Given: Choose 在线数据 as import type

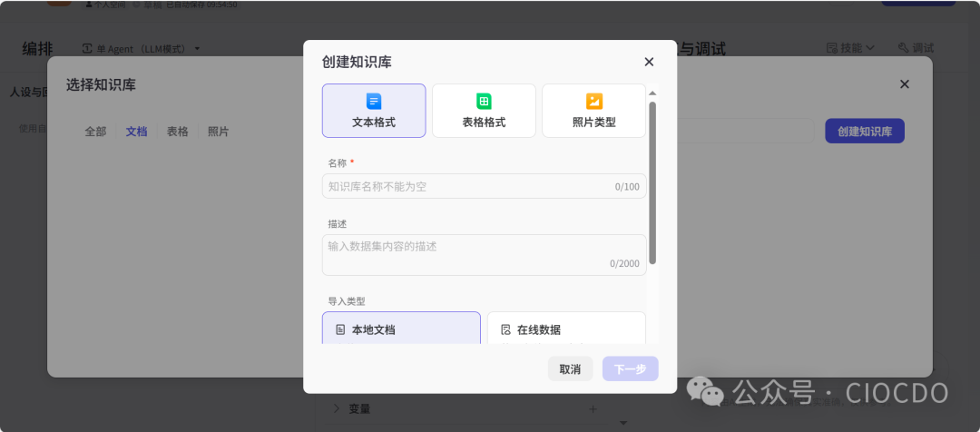Looking at the screenshot, I should [x=566, y=329].
